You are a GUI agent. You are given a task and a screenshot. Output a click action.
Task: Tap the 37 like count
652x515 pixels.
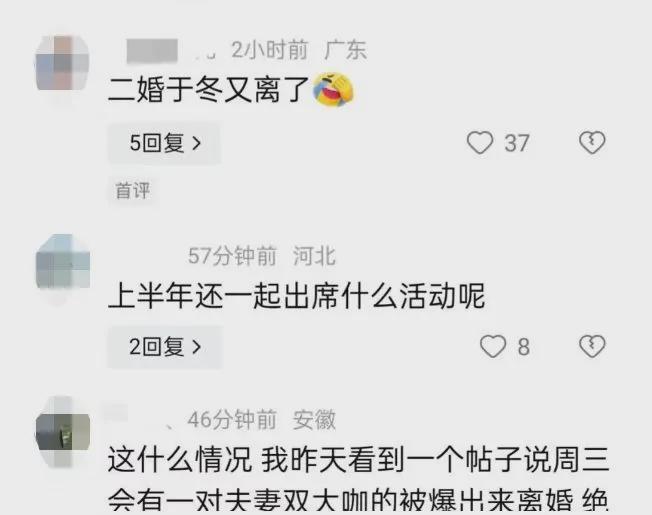pos(517,143)
